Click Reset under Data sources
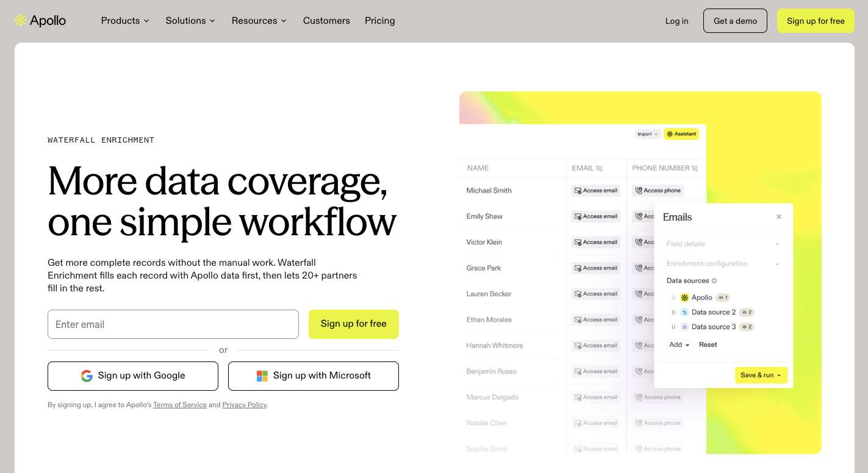The height and width of the screenshot is (473, 868). [708, 345]
